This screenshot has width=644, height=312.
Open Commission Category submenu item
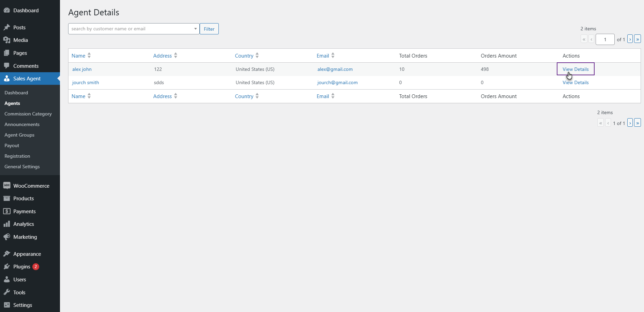28,114
